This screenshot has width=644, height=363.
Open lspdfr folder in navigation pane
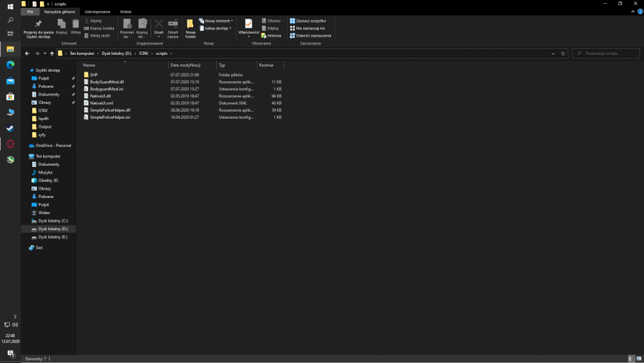(x=43, y=119)
